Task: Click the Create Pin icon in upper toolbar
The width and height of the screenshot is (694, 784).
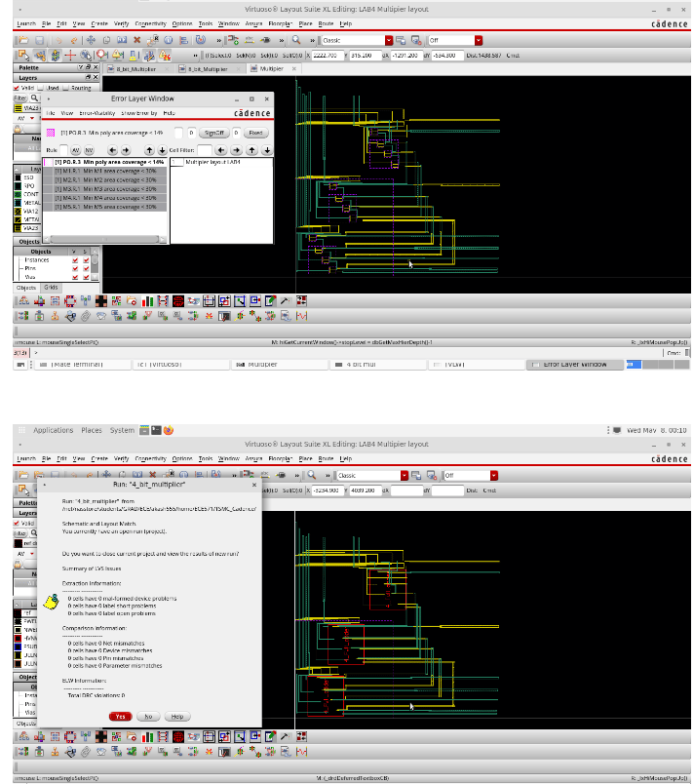Action: click(265, 40)
